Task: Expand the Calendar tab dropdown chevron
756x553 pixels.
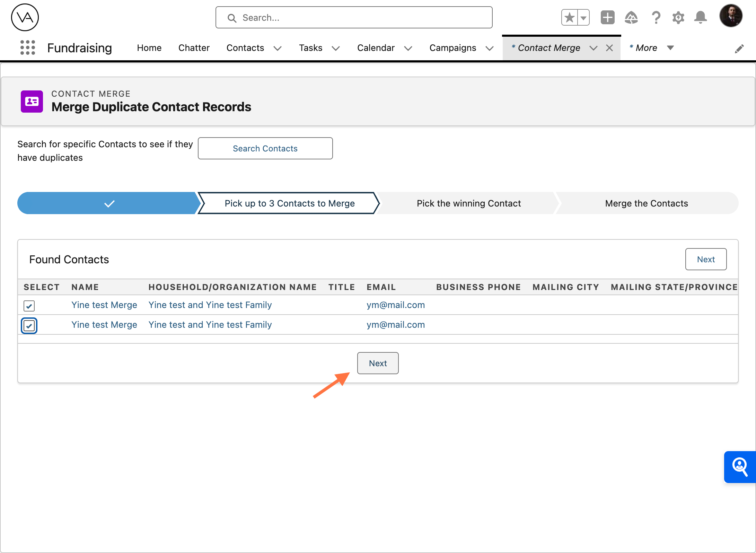Action: coord(408,48)
